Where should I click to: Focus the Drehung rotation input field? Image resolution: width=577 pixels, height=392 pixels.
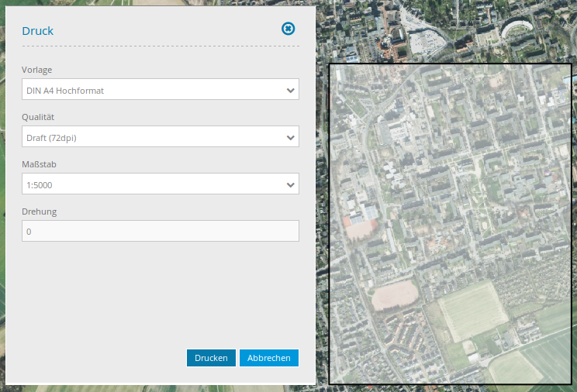tap(160, 231)
